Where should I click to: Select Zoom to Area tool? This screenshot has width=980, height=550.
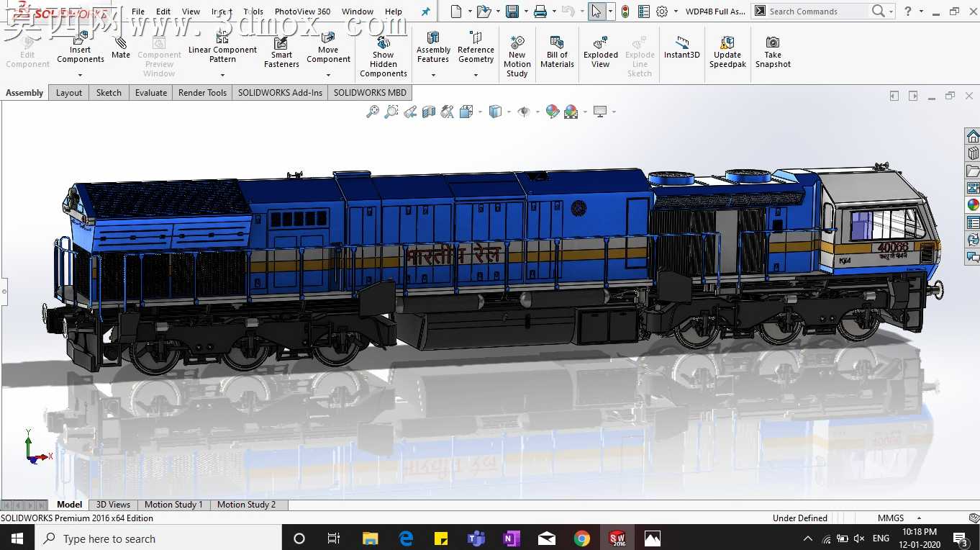tap(391, 112)
